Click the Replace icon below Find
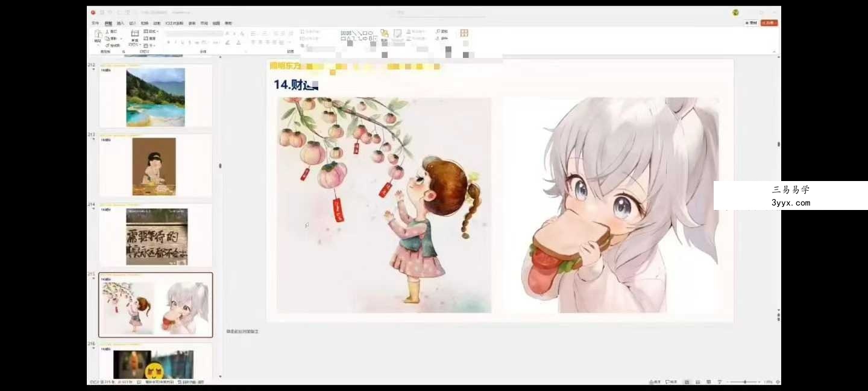Viewport: 868px width, 391px height. point(438,37)
